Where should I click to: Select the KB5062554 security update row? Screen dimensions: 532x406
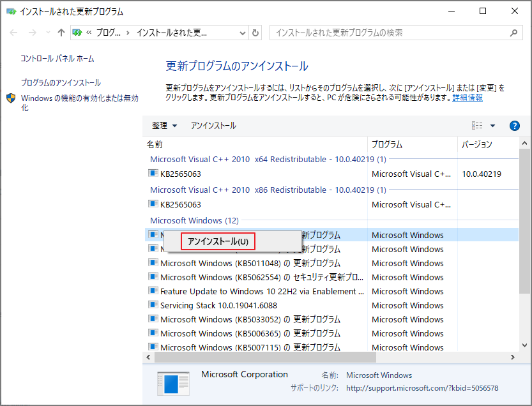(x=332, y=278)
